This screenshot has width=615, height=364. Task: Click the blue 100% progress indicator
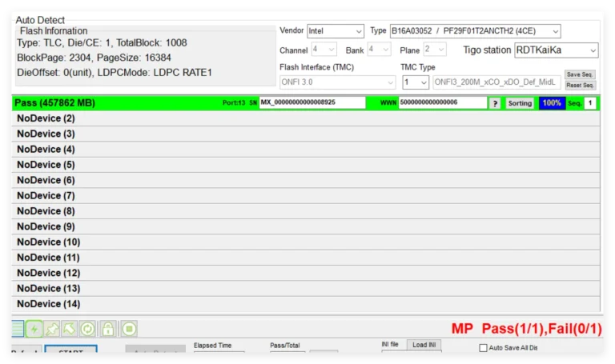(x=552, y=103)
